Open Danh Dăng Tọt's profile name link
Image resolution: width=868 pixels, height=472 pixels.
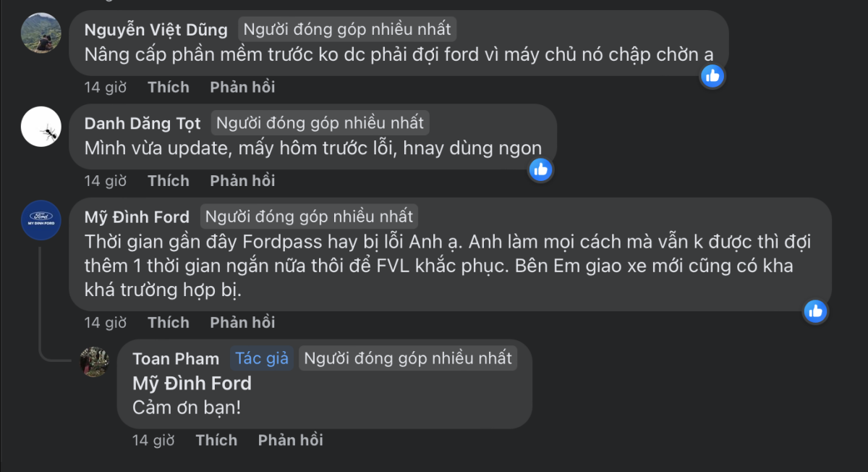click(x=142, y=124)
